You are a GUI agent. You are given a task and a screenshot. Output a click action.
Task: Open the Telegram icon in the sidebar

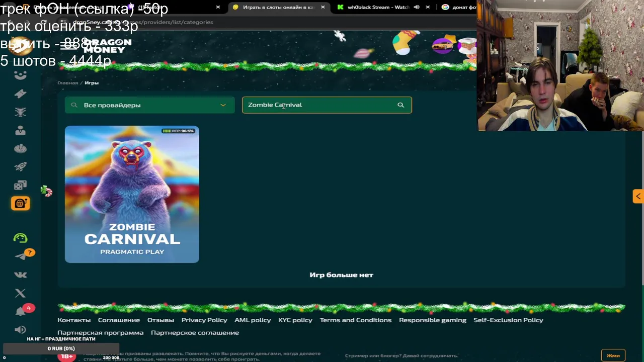(20, 256)
